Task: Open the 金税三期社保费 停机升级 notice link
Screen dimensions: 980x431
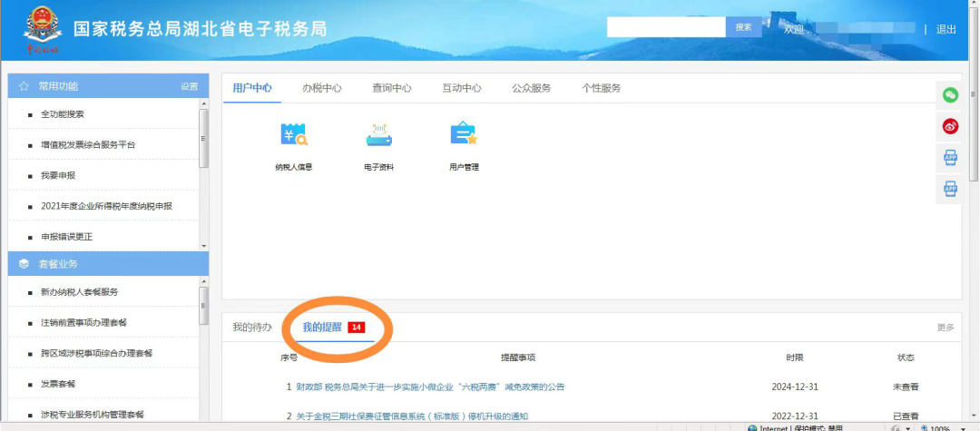Action: (412, 416)
